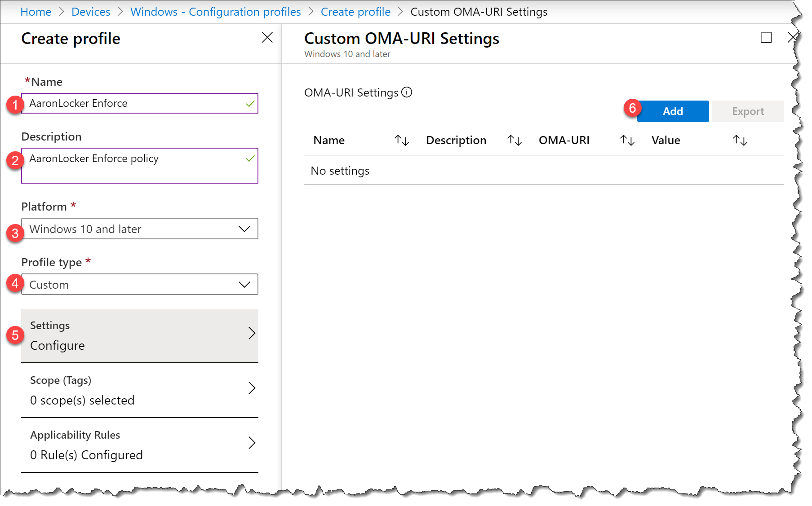Open Windows - Configuration profiles breadcrumb link
Image resolution: width=812 pixels, height=506 pixels.
point(216,12)
